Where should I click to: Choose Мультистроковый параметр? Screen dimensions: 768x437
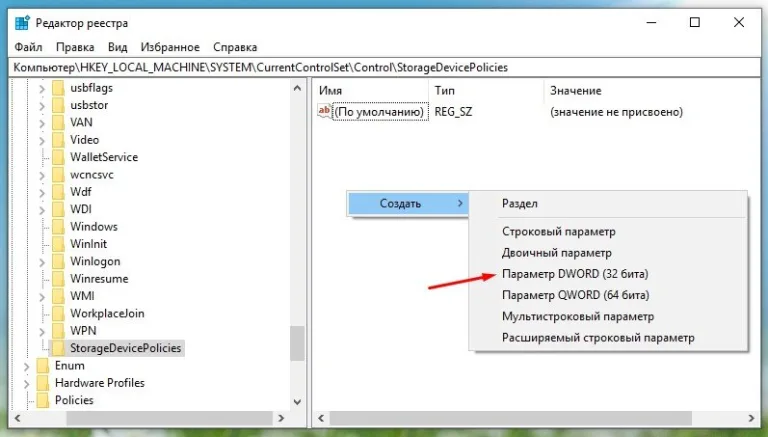(608, 316)
